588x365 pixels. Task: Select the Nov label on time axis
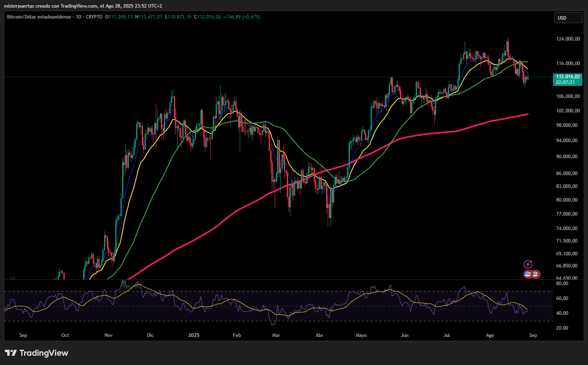point(108,335)
